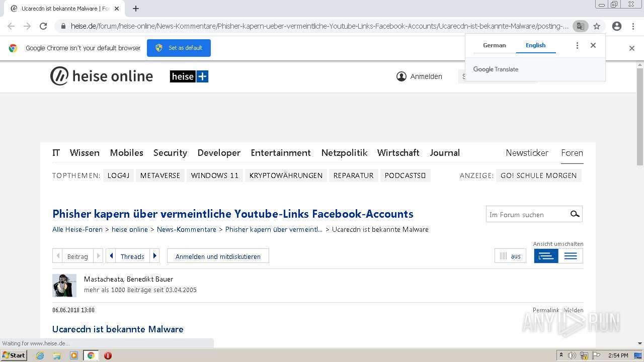Open the heise online breadcrumb link
Image resolution: width=644 pixels, height=362 pixels.
pos(130,229)
